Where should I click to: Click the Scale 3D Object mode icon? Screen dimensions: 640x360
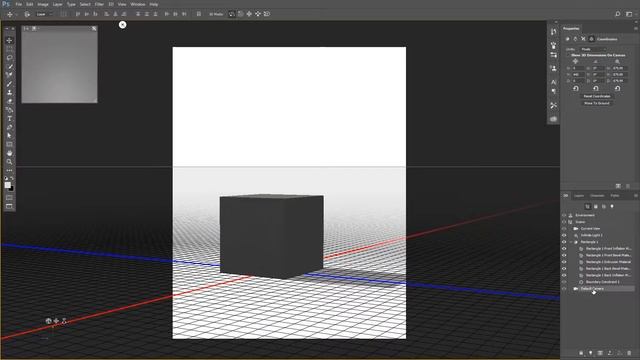point(267,14)
